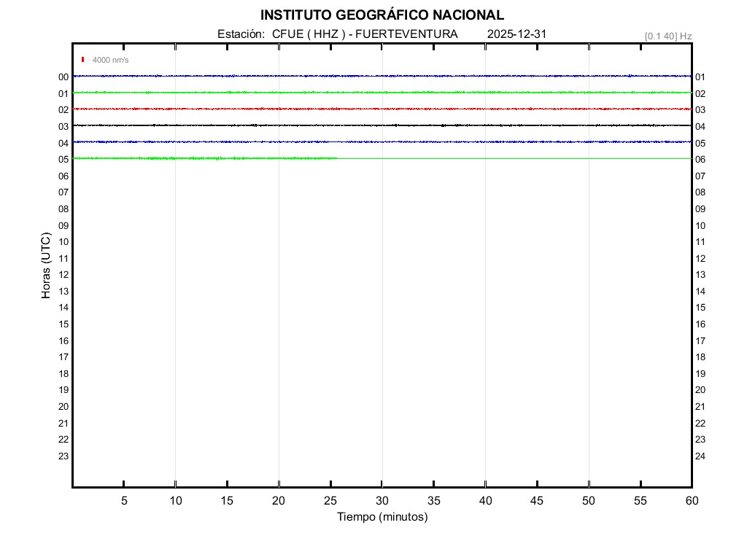Viewport: 747px width, 560px height.
Task: Click the 30 minute tick label
Action: (382, 501)
